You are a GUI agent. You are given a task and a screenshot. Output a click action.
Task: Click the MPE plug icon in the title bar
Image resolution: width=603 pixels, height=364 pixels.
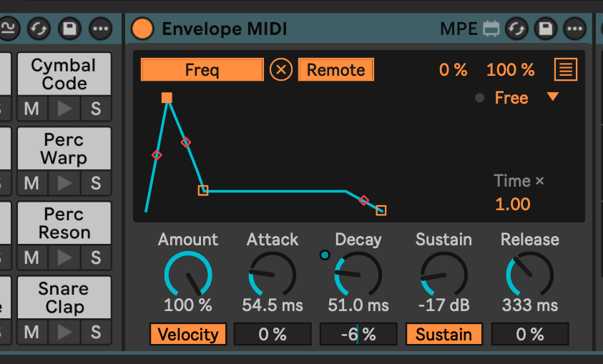(491, 29)
